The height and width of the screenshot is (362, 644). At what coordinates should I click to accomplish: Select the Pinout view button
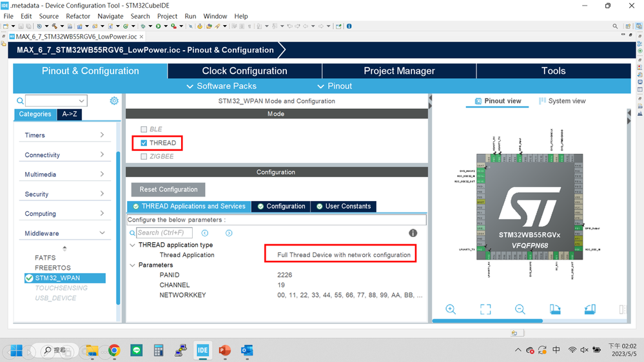[x=498, y=101]
